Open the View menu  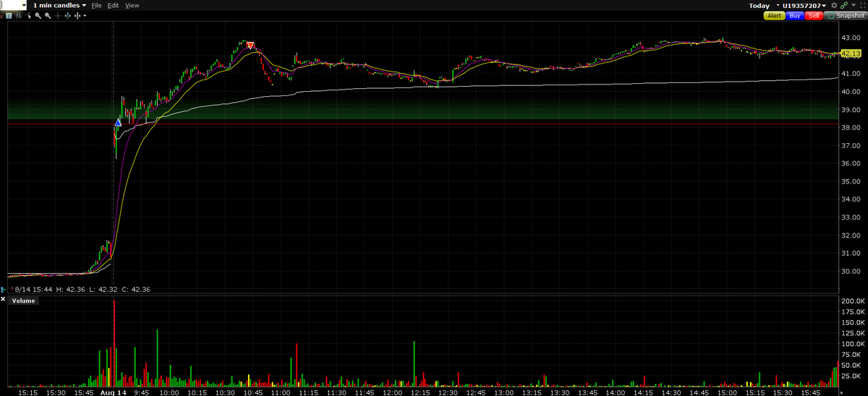[x=132, y=5]
